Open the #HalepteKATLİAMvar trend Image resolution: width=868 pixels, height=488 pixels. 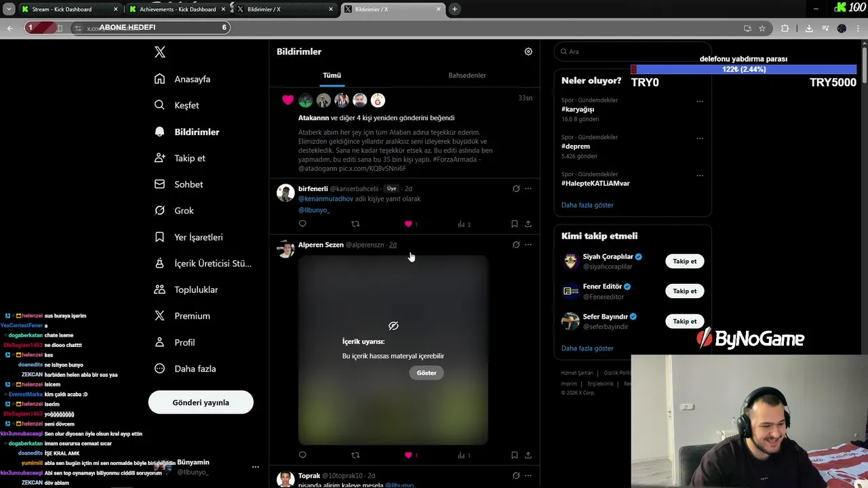(595, 183)
